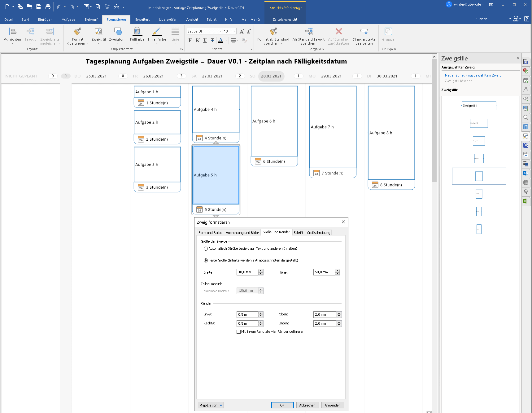Click the Excel icon in right sidebar
Viewport: 532px width, 413px height.
click(526, 201)
